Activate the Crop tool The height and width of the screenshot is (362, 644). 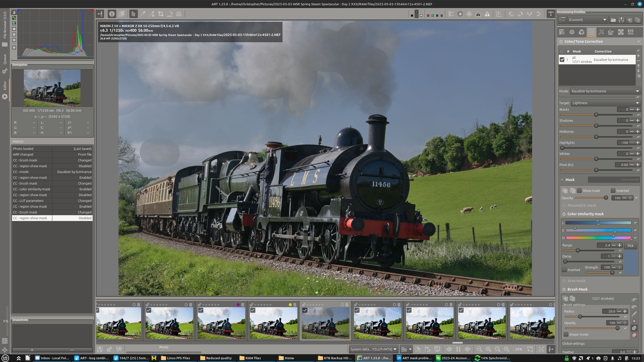(x=160, y=14)
